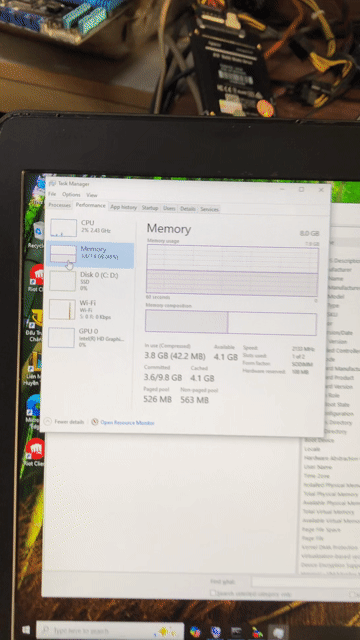Image resolution: width=360 pixels, height=640 pixels.
Task: Switch to the Processes tab
Action: 60,205
